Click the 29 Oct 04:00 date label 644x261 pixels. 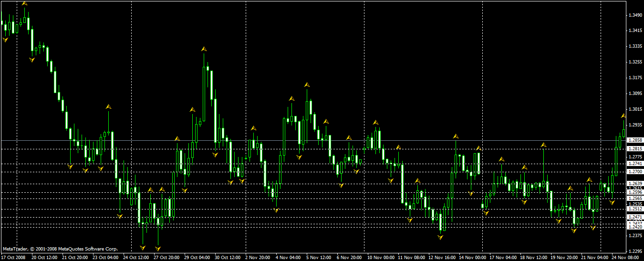coord(197,258)
